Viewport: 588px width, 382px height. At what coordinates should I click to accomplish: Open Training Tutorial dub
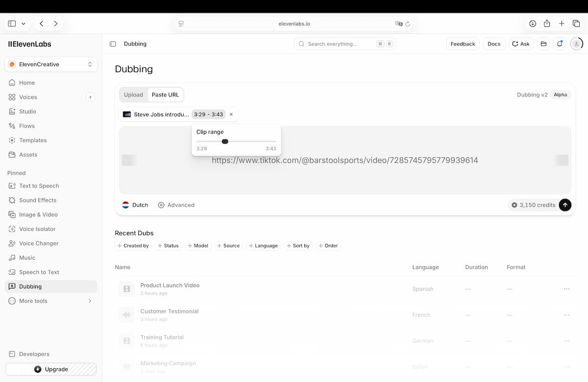(x=162, y=337)
